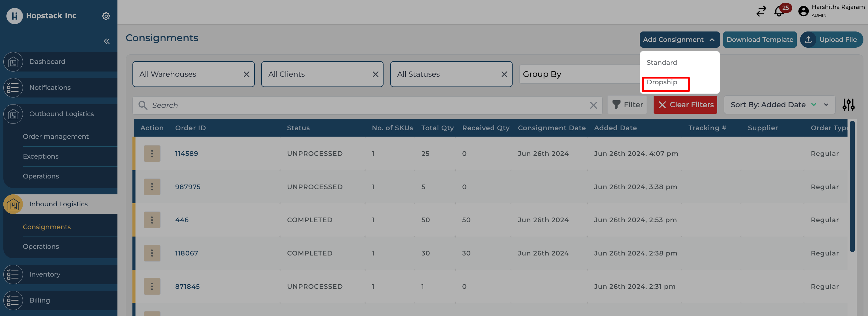Collapse the sidebar with double chevron icon

point(106,41)
